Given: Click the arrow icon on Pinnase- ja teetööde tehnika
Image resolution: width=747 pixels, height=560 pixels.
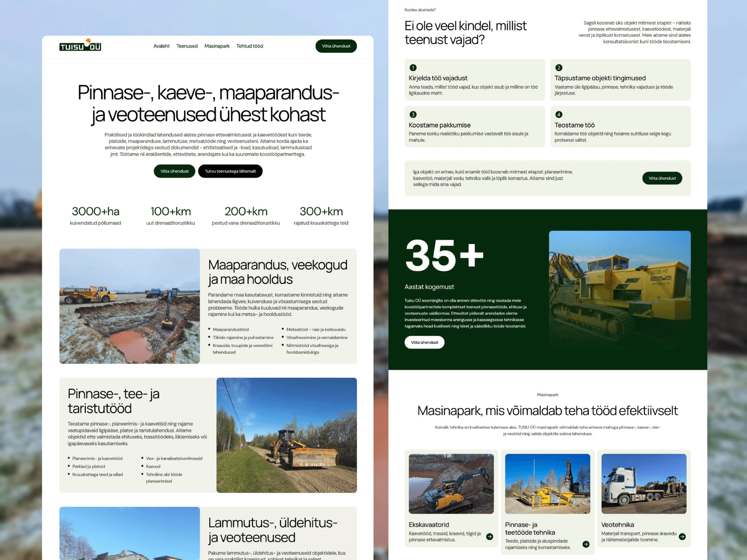Looking at the screenshot, I should [586, 544].
